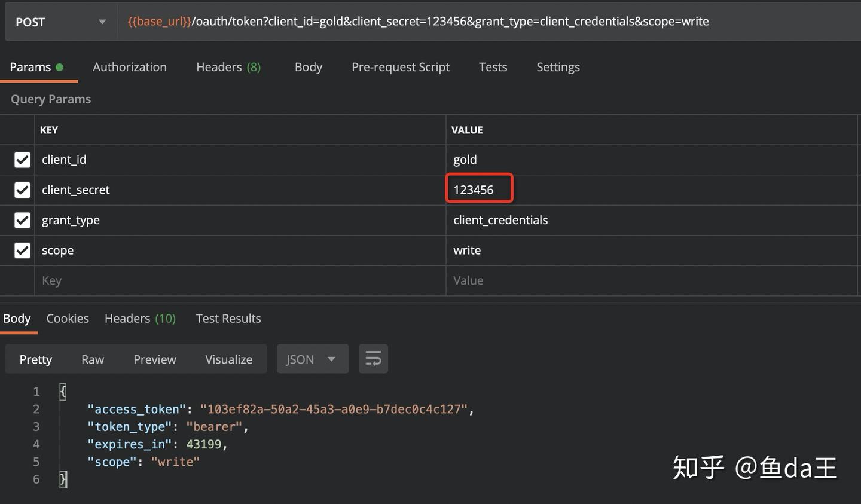
Task: Open the Pre-request Script tab
Action: point(401,67)
